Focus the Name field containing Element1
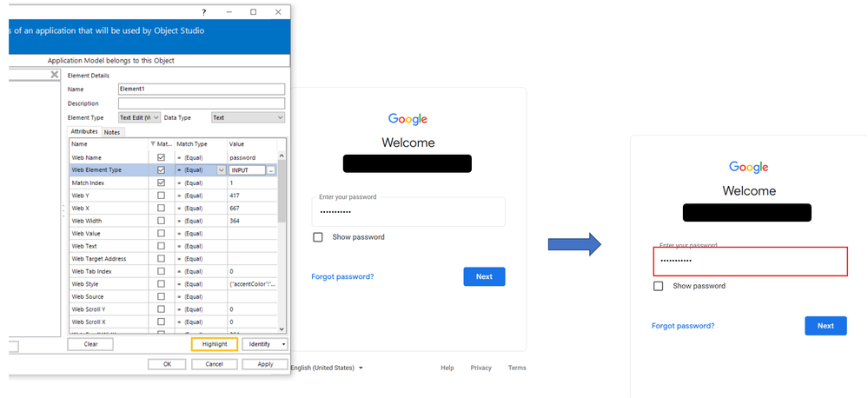This screenshot has height=398, width=868. 202,90
